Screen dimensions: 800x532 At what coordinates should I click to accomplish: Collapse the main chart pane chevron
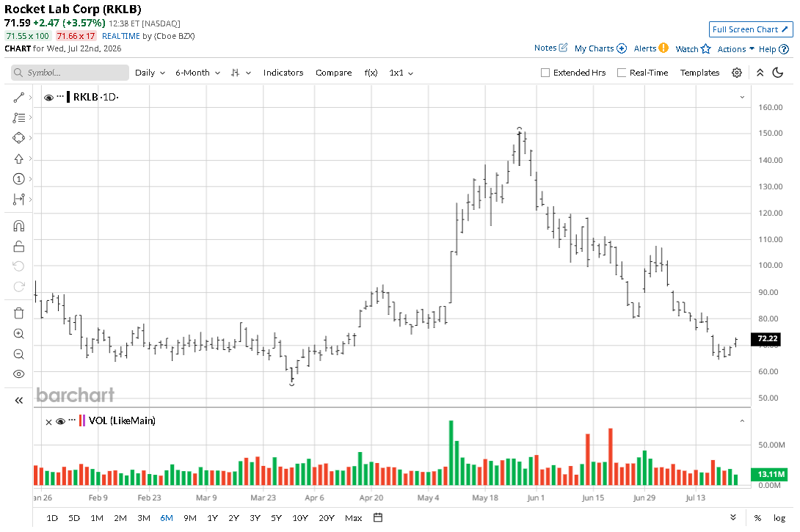click(742, 97)
